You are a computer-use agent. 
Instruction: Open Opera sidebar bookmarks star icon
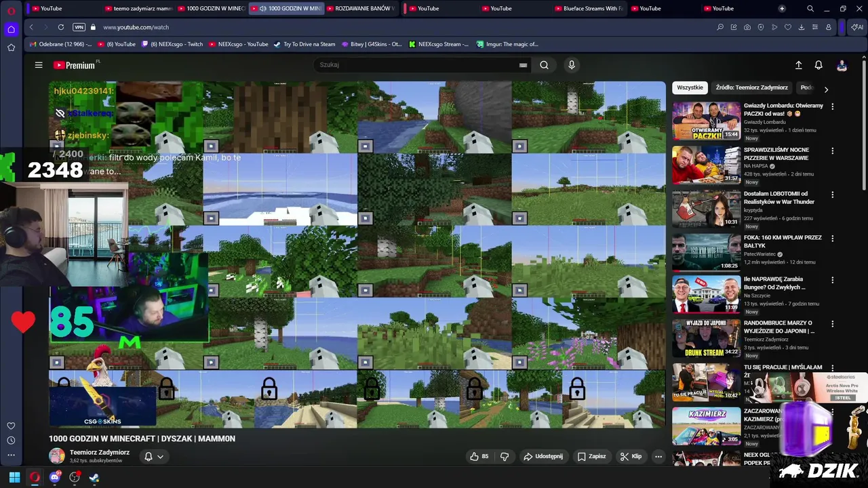[x=11, y=47]
